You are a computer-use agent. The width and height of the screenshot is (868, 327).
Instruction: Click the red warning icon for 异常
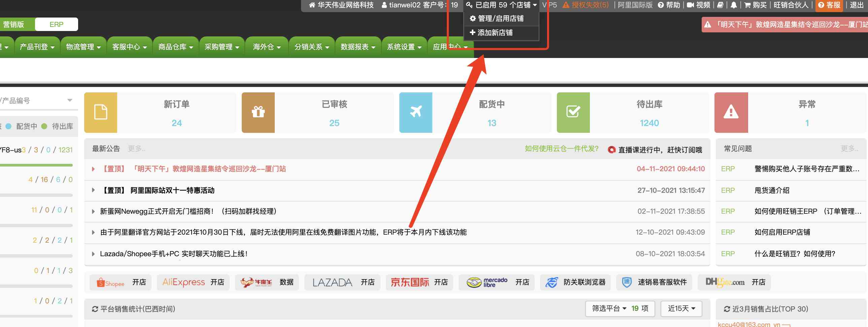pos(731,112)
